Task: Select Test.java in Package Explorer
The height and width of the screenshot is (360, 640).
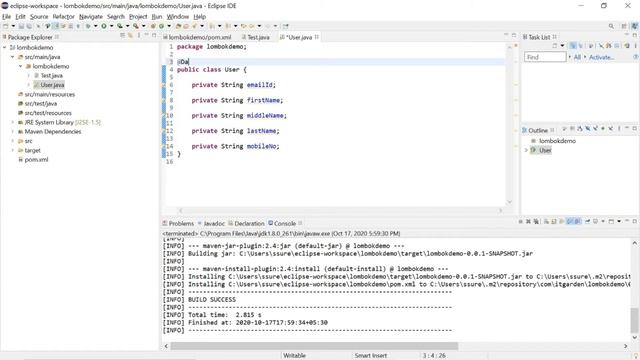Action: point(48,76)
